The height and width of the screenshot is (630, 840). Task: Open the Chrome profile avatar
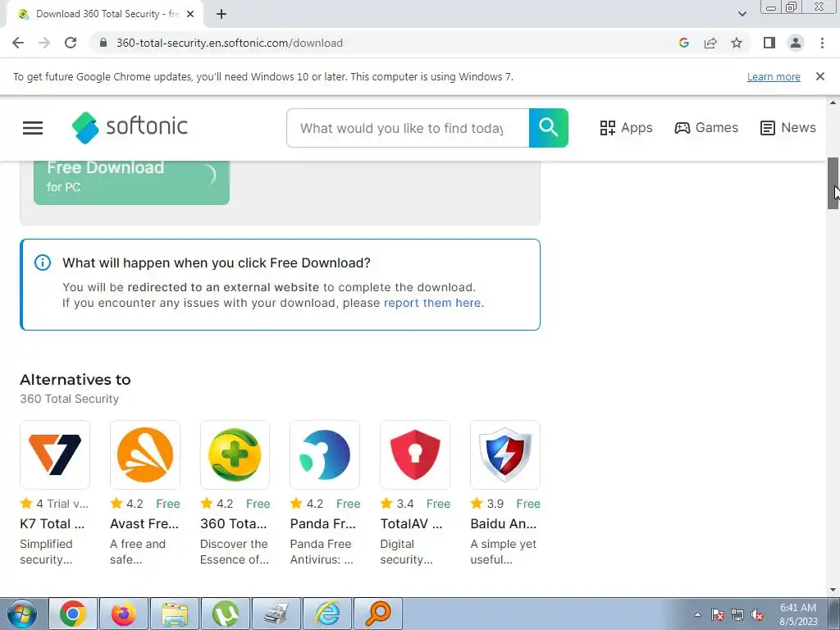tap(796, 43)
